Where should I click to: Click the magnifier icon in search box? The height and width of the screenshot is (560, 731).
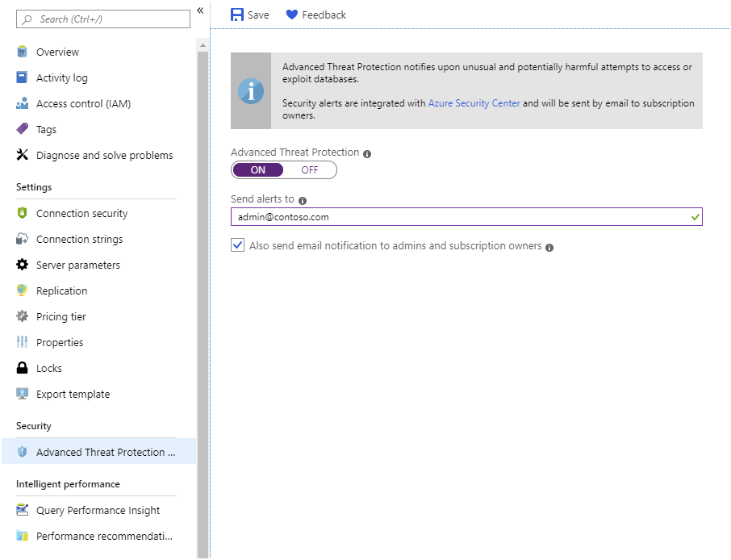pyautogui.click(x=27, y=19)
